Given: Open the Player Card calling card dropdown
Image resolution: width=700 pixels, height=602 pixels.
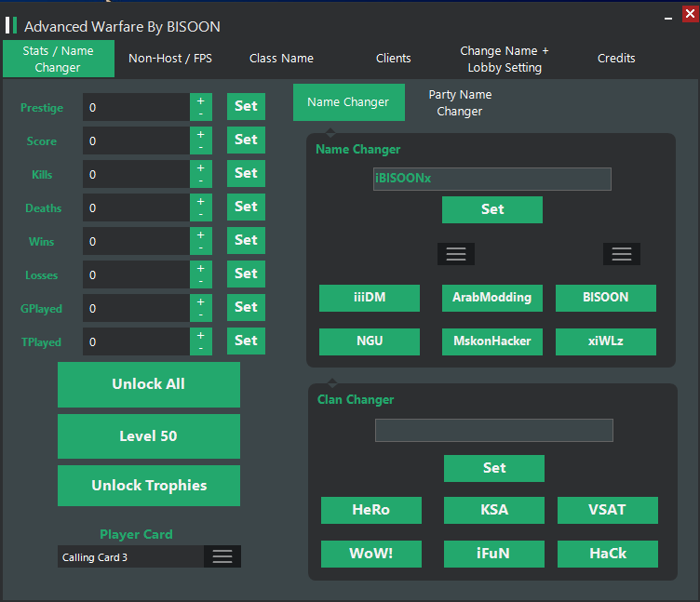Looking at the screenshot, I should click(x=222, y=556).
